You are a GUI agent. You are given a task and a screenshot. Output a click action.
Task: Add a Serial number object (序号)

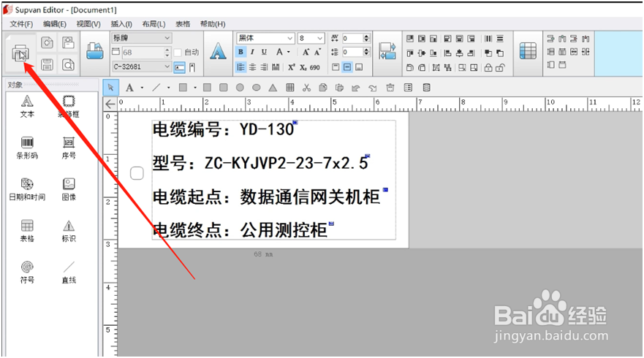click(69, 148)
